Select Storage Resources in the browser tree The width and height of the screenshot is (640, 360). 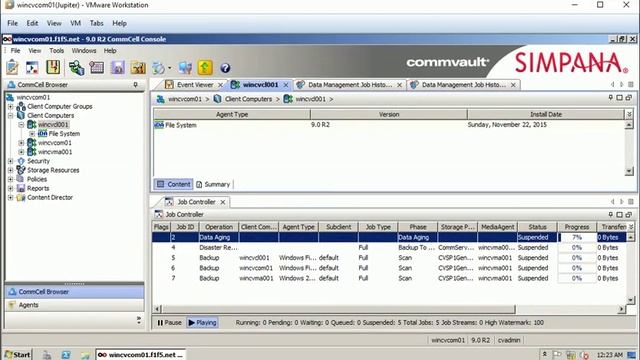53,170
